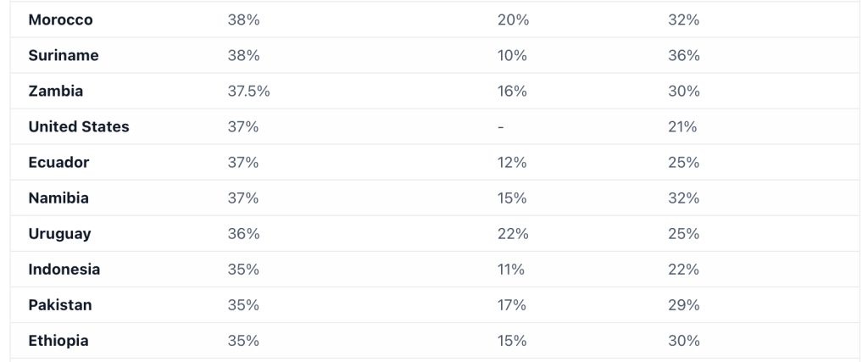
Task: Select Morocco's 20% cell
Action: pyautogui.click(x=513, y=19)
